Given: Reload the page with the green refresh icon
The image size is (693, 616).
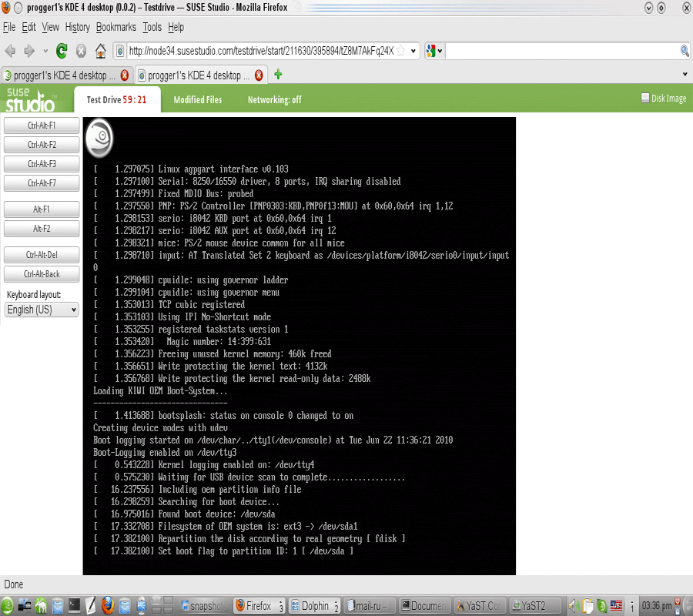Looking at the screenshot, I should point(62,52).
